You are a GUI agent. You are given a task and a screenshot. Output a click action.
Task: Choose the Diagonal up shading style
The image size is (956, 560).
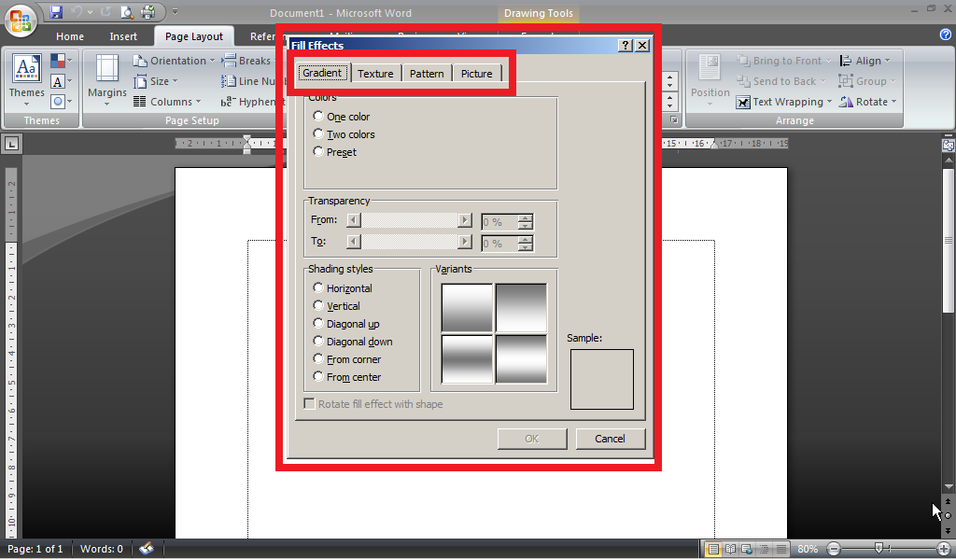(x=316, y=324)
